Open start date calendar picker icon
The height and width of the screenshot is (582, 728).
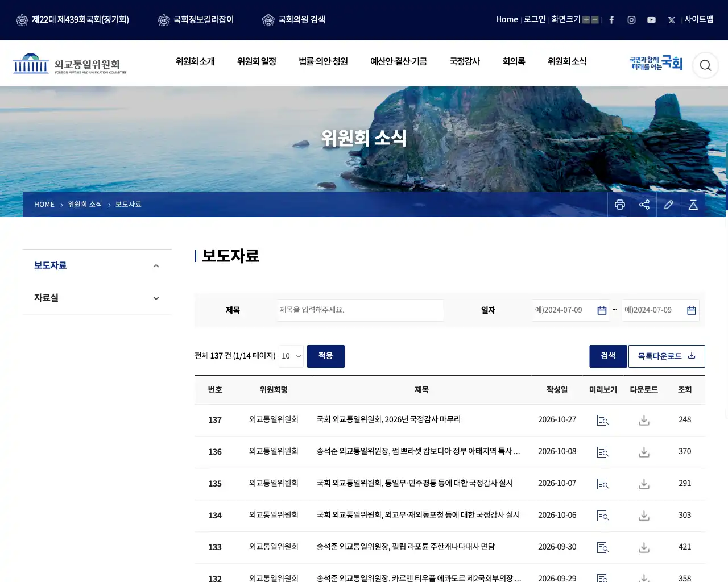tap(602, 310)
